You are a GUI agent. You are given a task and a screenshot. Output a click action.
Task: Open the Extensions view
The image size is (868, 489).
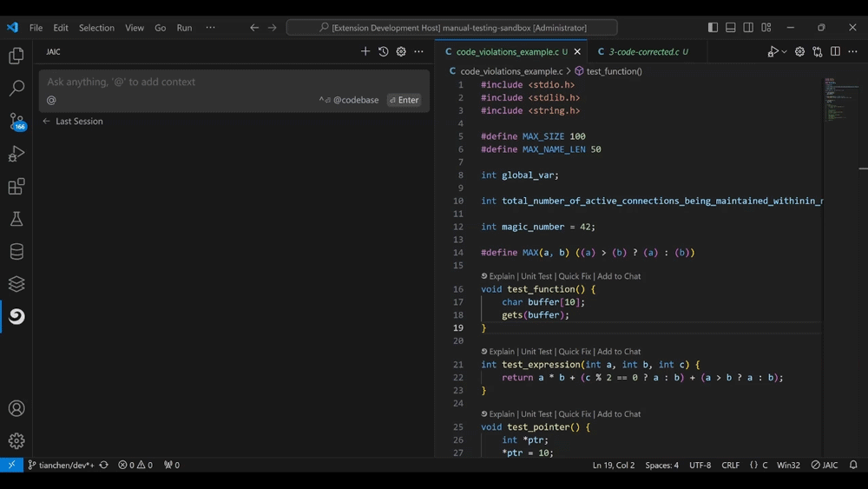point(16,186)
